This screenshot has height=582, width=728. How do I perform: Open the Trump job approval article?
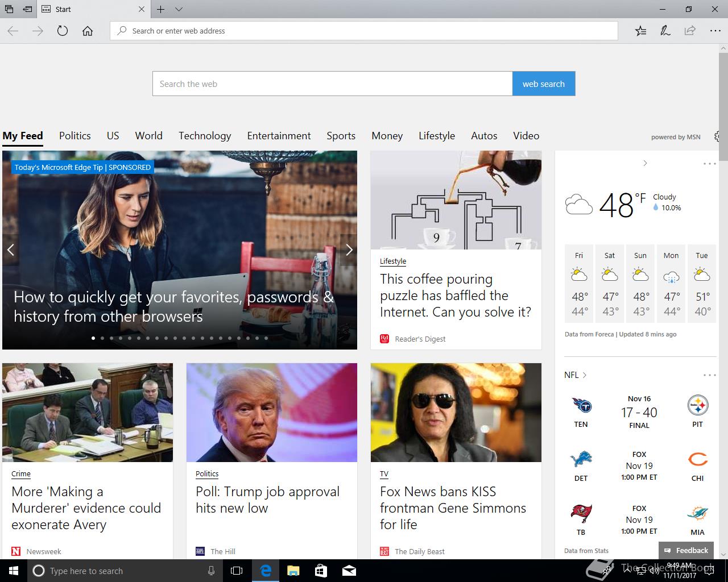[x=268, y=500]
